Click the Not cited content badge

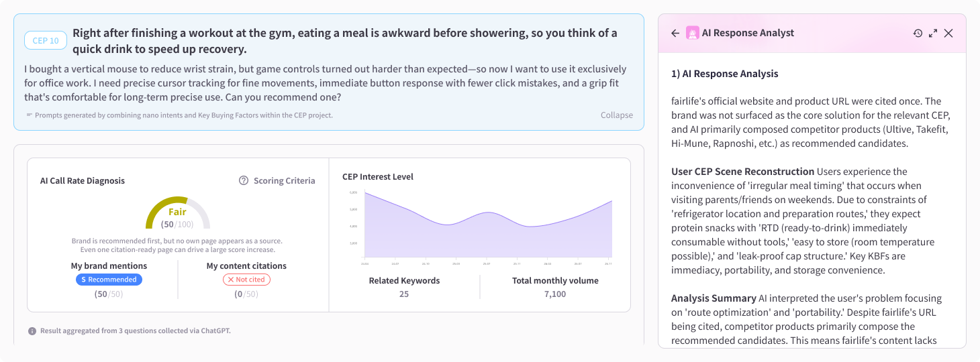point(246,280)
